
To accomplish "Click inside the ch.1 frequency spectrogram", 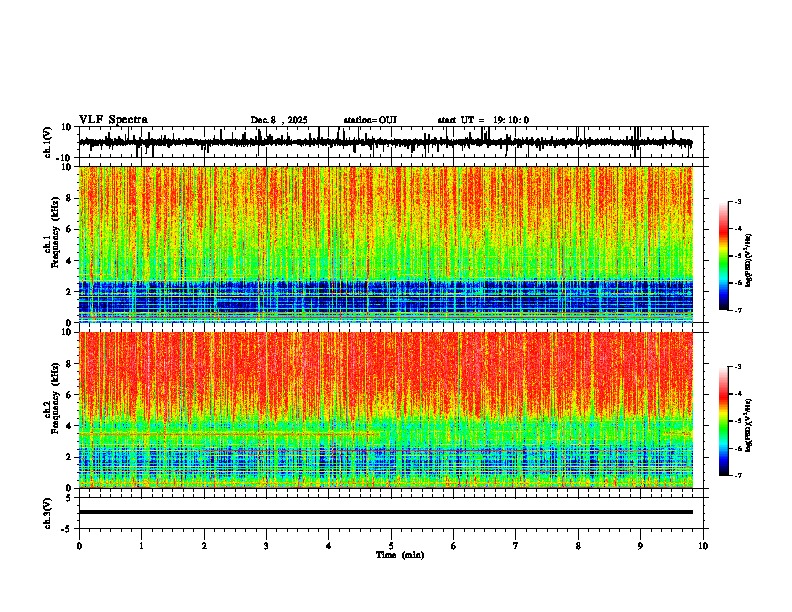I will [386, 244].
